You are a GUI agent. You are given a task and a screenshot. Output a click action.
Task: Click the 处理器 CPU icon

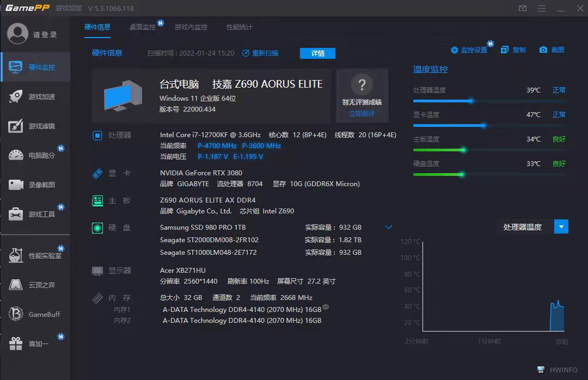[97, 135]
